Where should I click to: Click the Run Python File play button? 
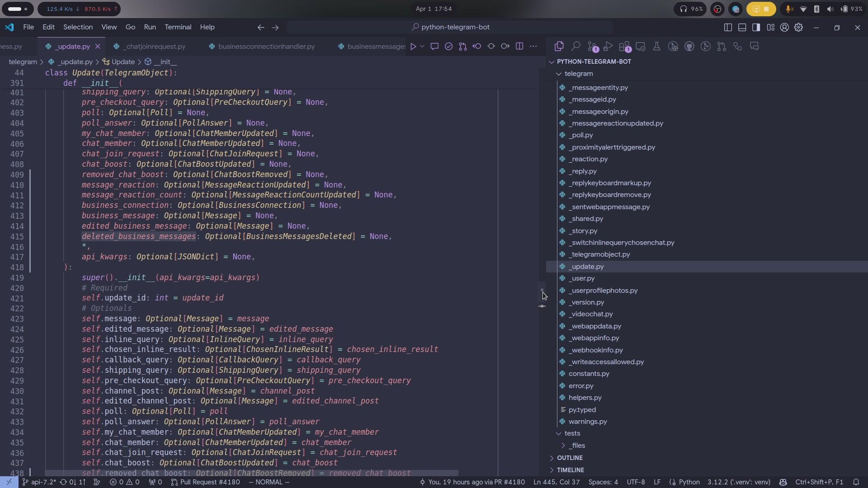tap(413, 46)
